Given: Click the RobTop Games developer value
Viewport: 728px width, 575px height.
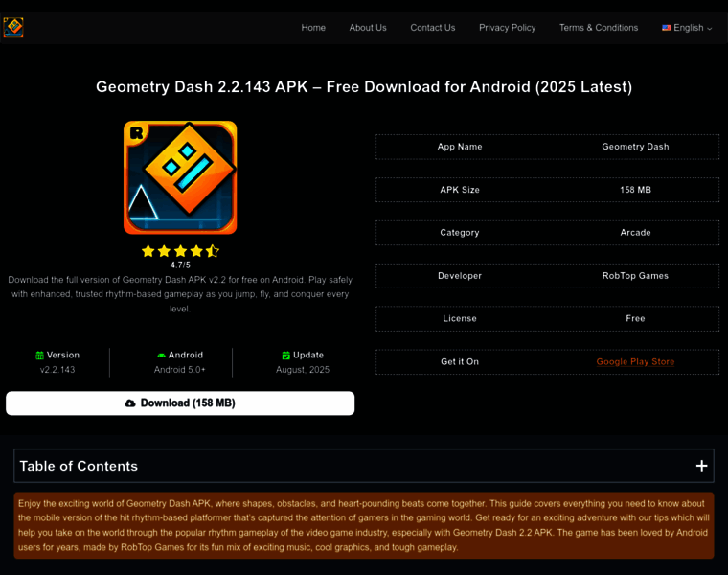Looking at the screenshot, I should coord(635,276).
